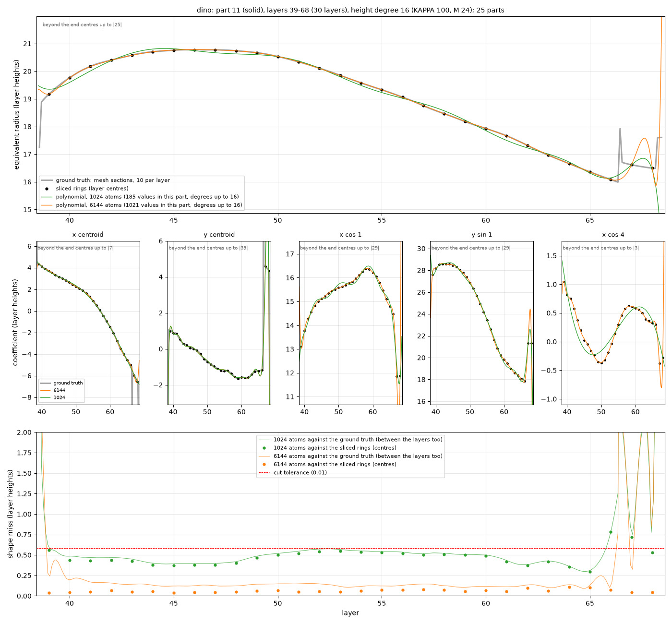The height and width of the screenshot is (624, 672).
Task: Click "ground truth" in the x centroid legend
Action: click(68, 383)
